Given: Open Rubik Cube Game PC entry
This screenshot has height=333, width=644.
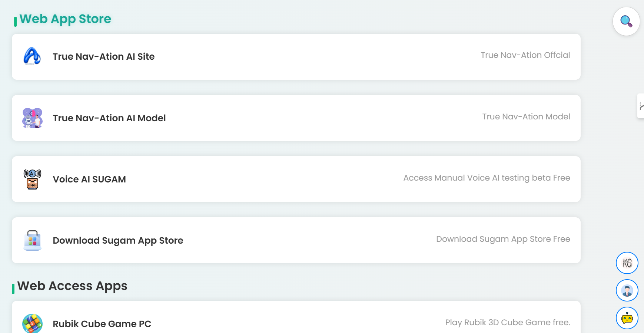Looking at the screenshot, I should pyautogui.click(x=102, y=324).
